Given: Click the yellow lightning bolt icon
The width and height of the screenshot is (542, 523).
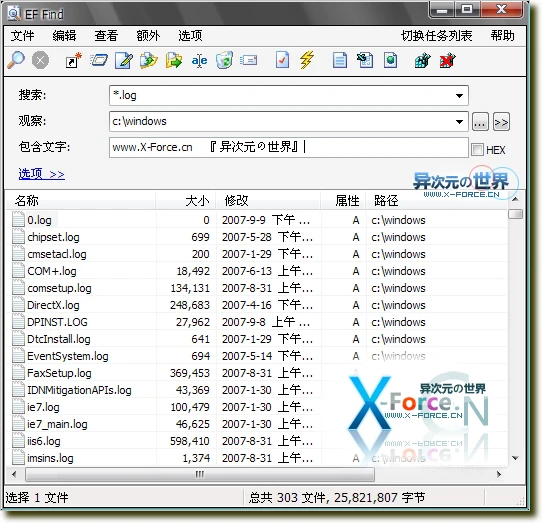Looking at the screenshot, I should [307, 60].
